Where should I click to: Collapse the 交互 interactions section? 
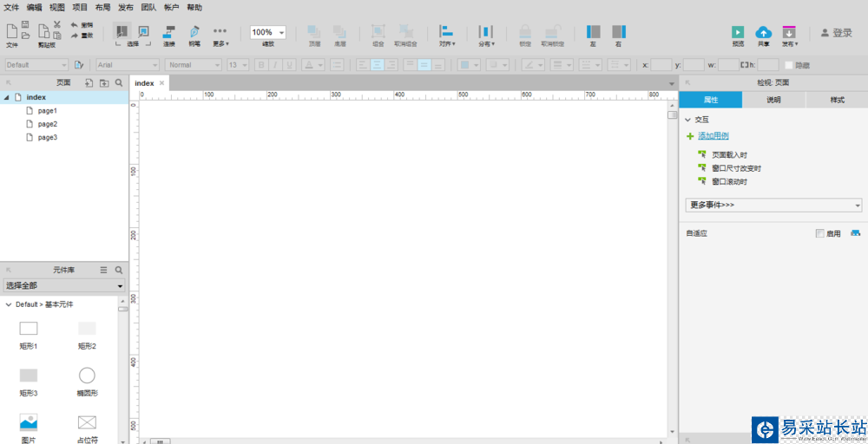coord(688,120)
